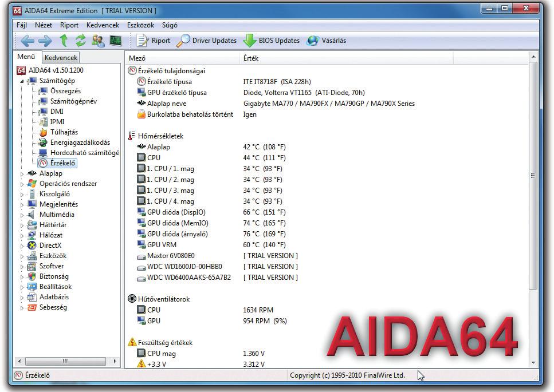Click the Sebesség benchmark icon
Screen dimensions: 554x392
pyautogui.click(x=32, y=307)
